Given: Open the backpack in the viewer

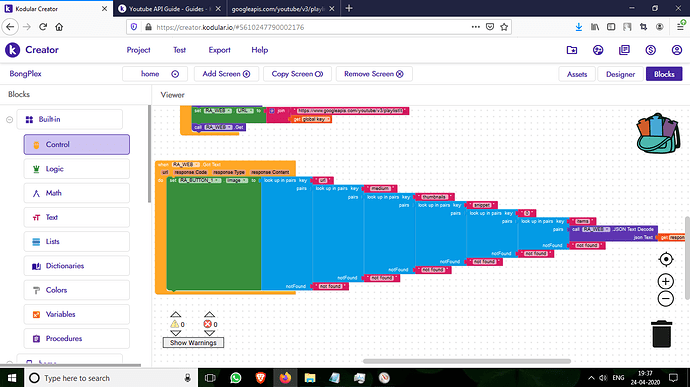Looking at the screenshot, I should pyautogui.click(x=658, y=133).
